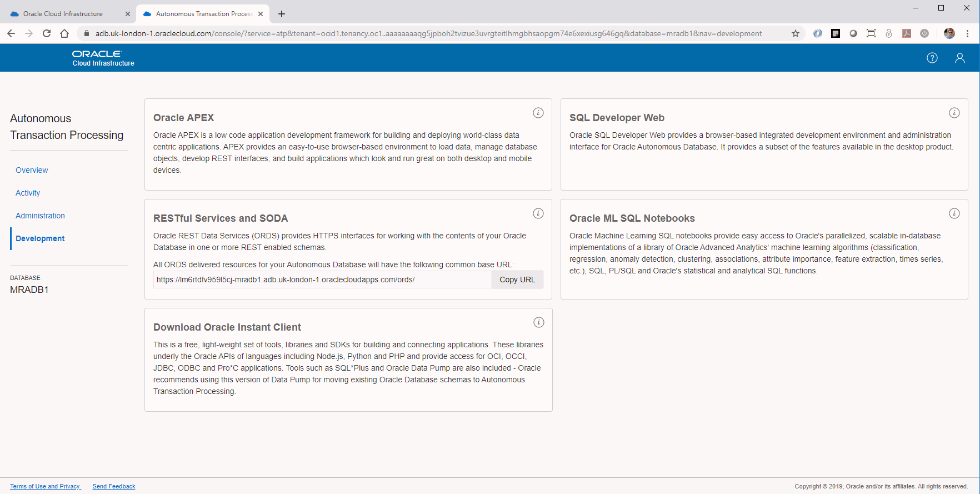Click the ORDS base URL field

tap(322, 280)
